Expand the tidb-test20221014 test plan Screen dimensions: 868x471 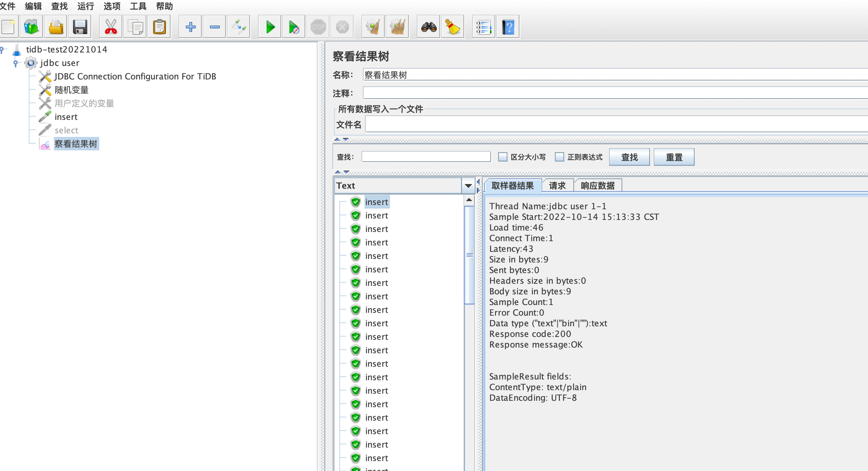click(x=5, y=49)
